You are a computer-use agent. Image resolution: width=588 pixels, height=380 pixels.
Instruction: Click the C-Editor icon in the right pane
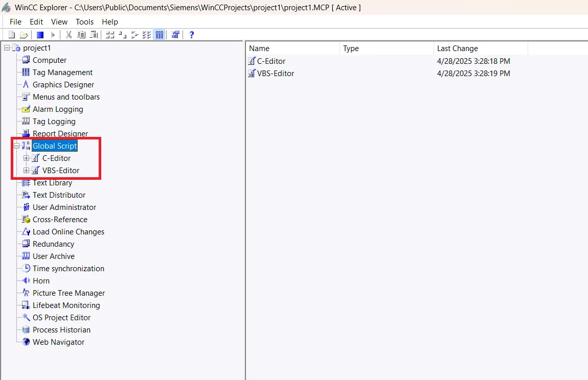pyautogui.click(x=252, y=61)
